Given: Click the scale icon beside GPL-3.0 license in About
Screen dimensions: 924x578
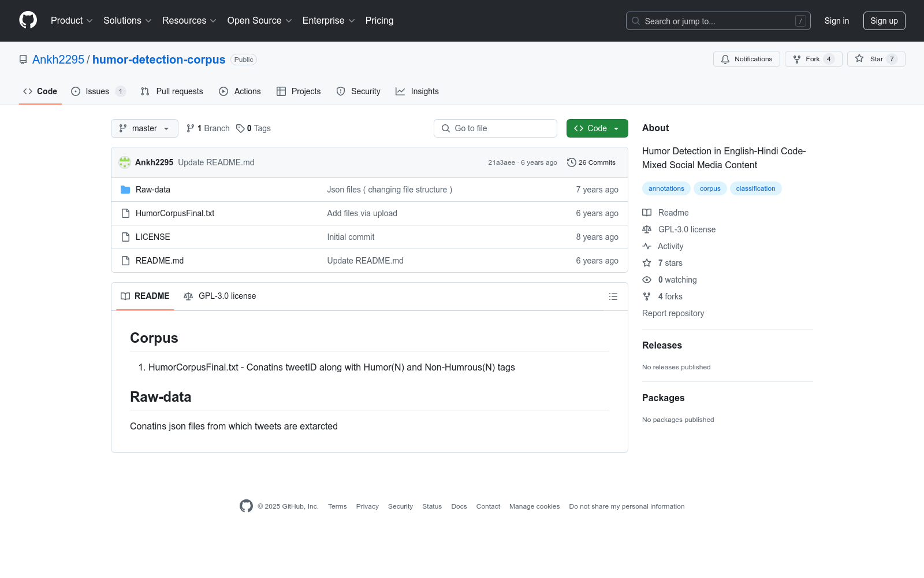Looking at the screenshot, I should [647, 229].
